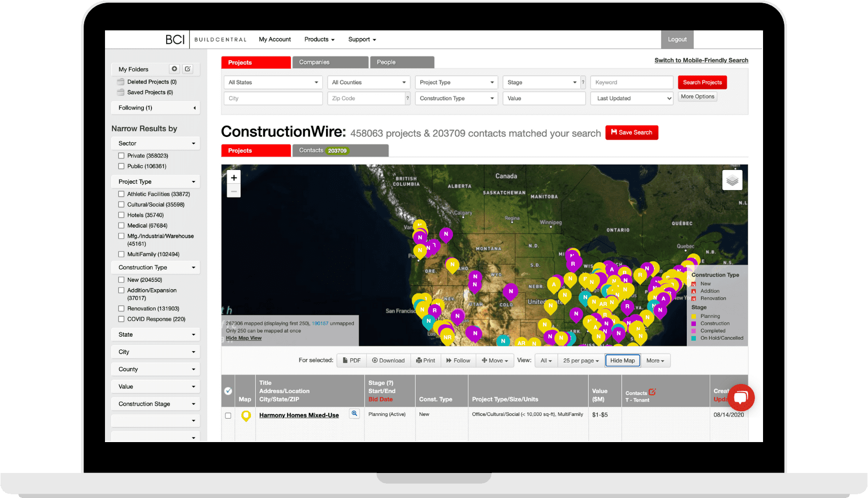Expand the County filter section
Screen dimensions: 868x498
coord(156,369)
